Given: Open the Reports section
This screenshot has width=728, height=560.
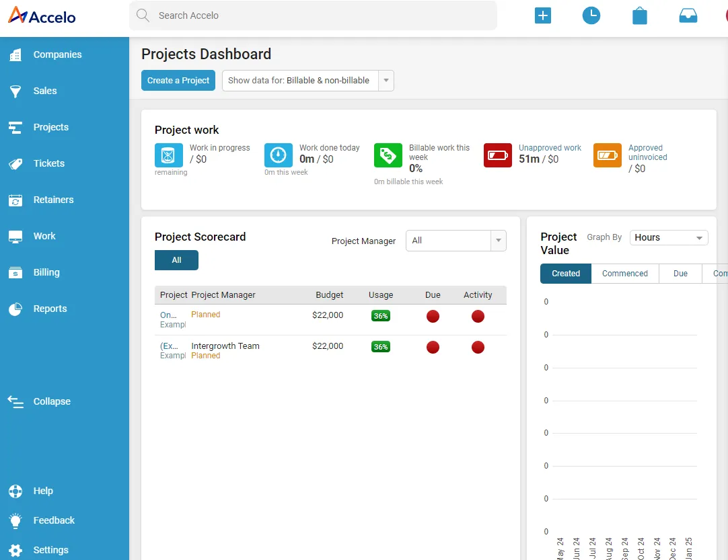Looking at the screenshot, I should click(x=50, y=309).
